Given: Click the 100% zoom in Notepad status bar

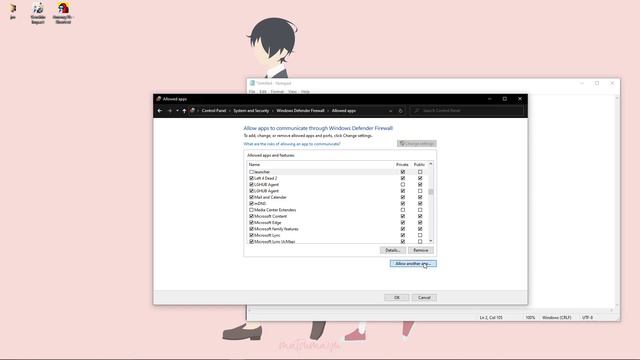Looking at the screenshot, I should click(x=530, y=318).
